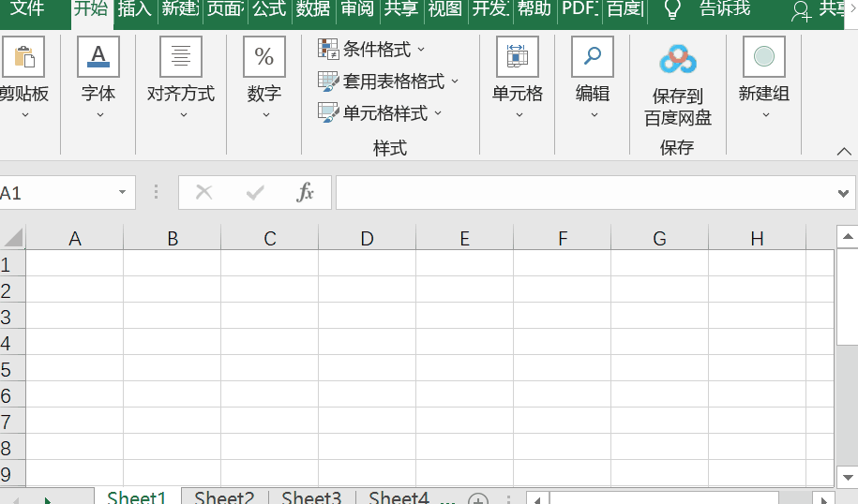Open the PDF tools tab
Viewport: 858px width, 504px height.
pos(580,8)
